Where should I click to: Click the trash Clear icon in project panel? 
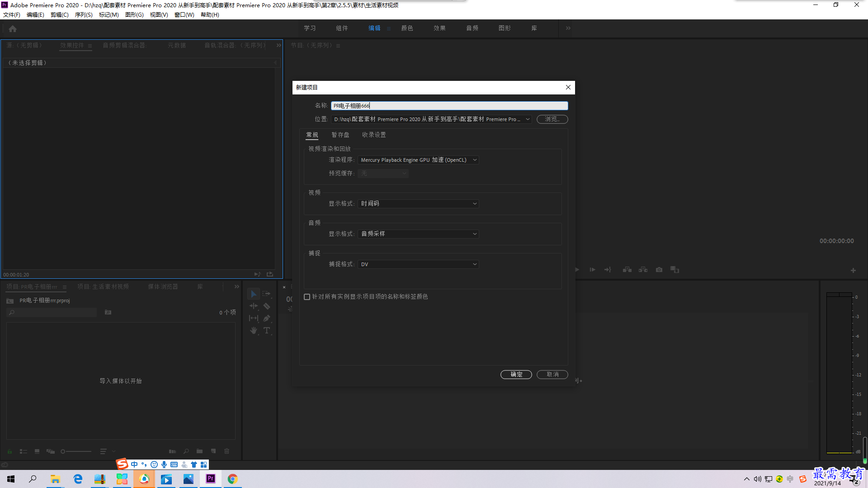(227, 451)
